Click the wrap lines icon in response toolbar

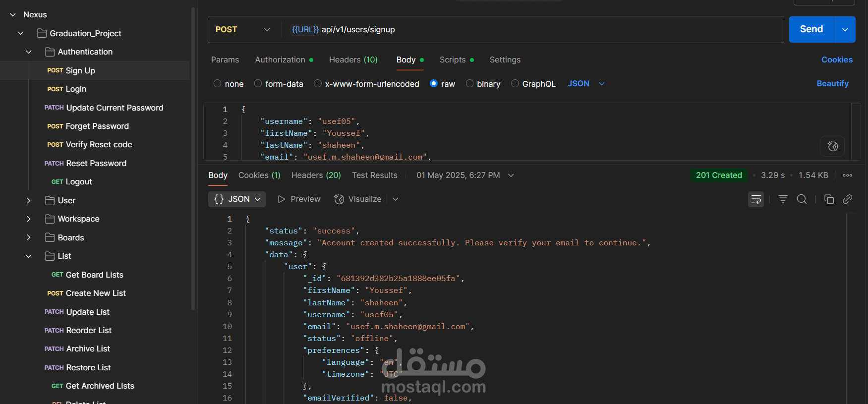coord(755,199)
